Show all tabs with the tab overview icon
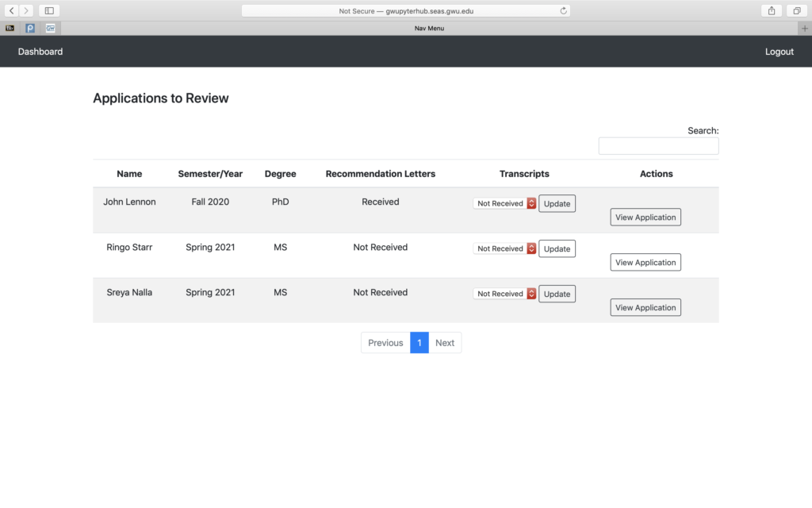 click(796, 10)
